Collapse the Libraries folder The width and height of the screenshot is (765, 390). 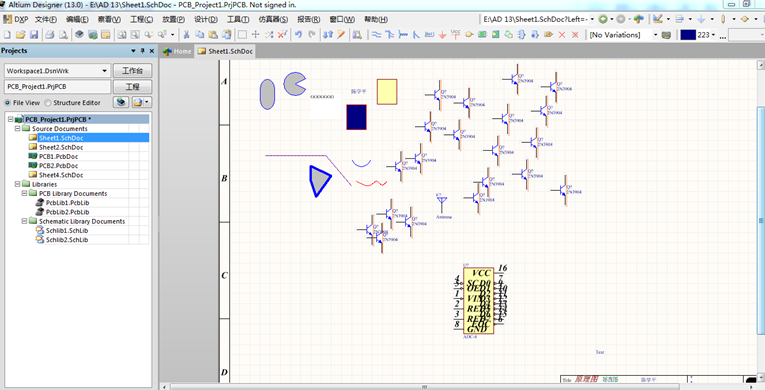[x=18, y=184]
